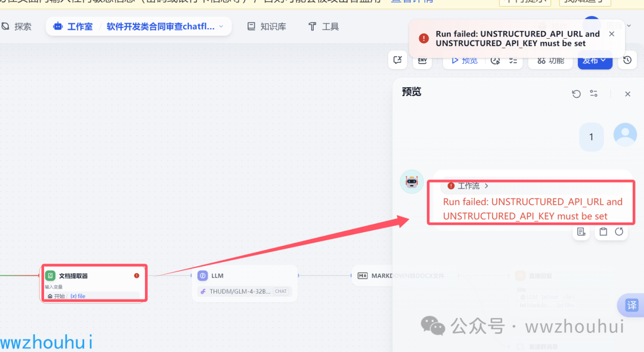
Task: Open the message log icon
Action: (x=581, y=231)
